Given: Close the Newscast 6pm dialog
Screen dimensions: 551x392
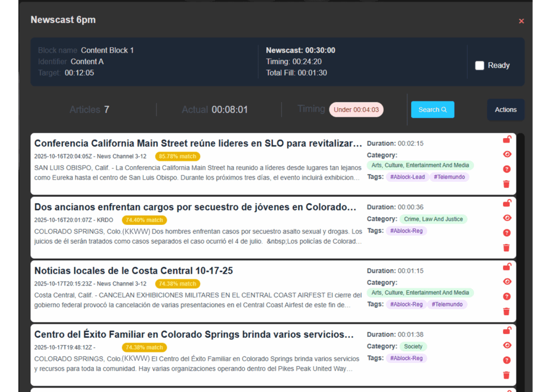Looking at the screenshot, I should (x=521, y=21).
